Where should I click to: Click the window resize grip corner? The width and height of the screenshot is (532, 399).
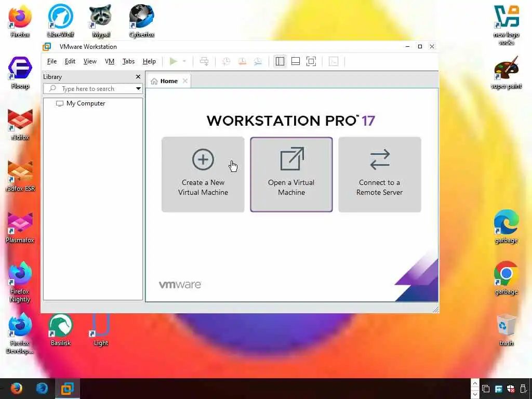(436, 310)
